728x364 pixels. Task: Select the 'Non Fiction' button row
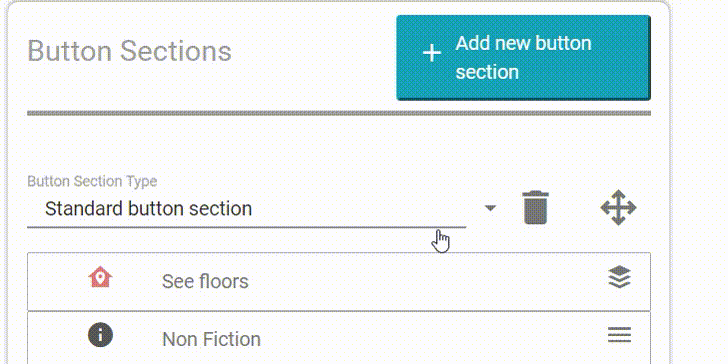(339, 338)
